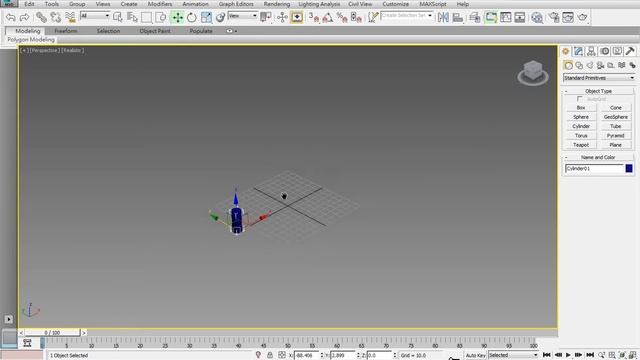Image resolution: width=640 pixels, height=360 pixels.
Task: Click the Render Production teapot icon
Action: pyautogui.click(x=582, y=17)
